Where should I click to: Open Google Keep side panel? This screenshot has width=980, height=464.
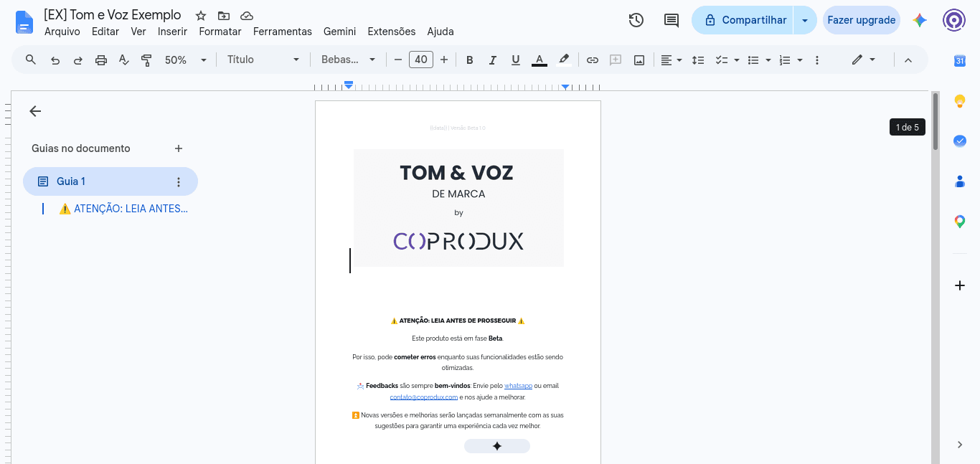960,101
